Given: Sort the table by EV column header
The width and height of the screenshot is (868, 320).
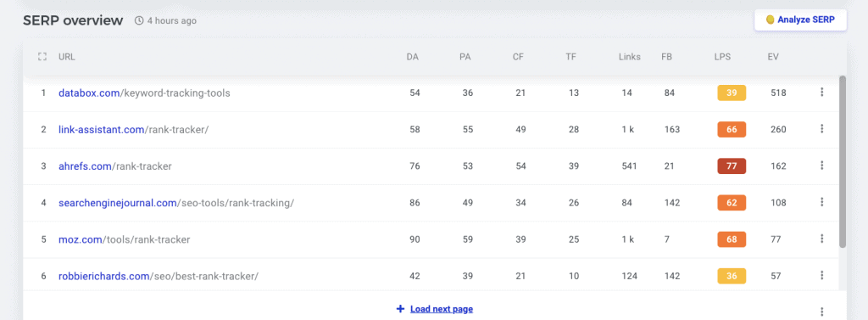Looking at the screenshot, I should click(x=773, y=57).
